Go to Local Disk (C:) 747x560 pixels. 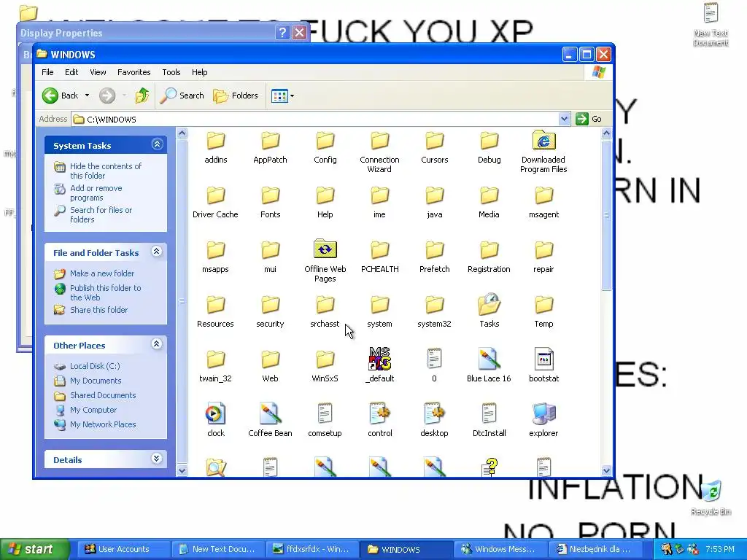tap(95, 366)
